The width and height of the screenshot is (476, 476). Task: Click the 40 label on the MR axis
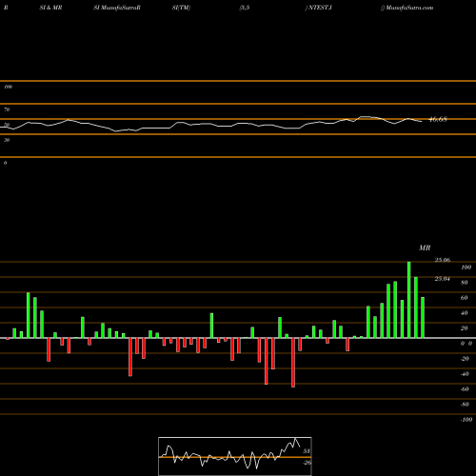click(465, 313)
